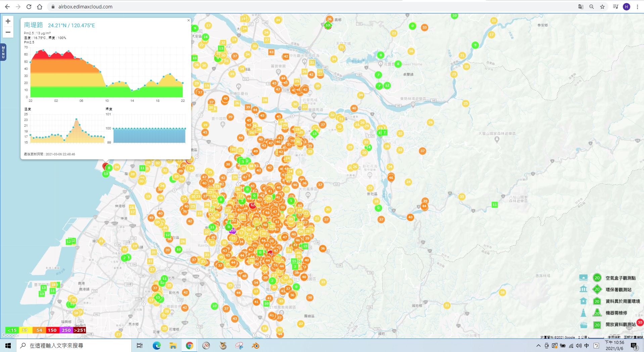Click the yellow 35 color scale swatch
This screenshot has height=352, width=644.
25,330
